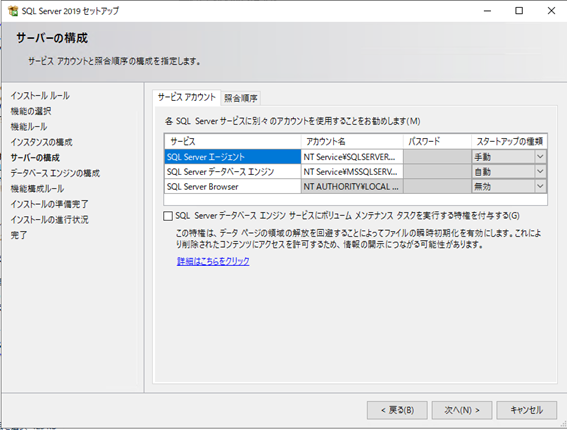Open startup type dropdown for SQL Server データベース エンジン
Image resolution: width=567 pixels, height=430 pixels.
[540, 171]
